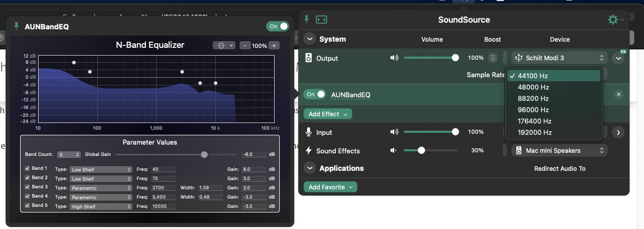Viewport: 644px width, 229px height.
Task: Click the Band 4 Gain field
Action: (254, 197)
